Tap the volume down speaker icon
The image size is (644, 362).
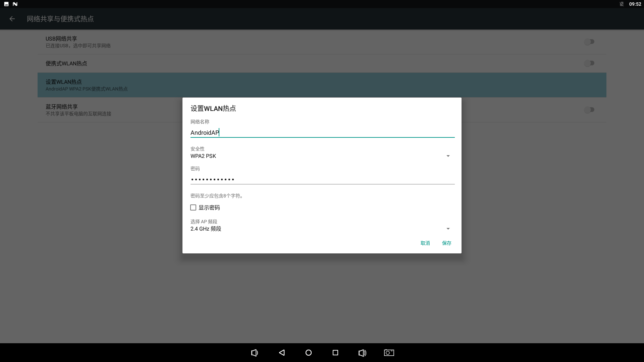[255, 353]
